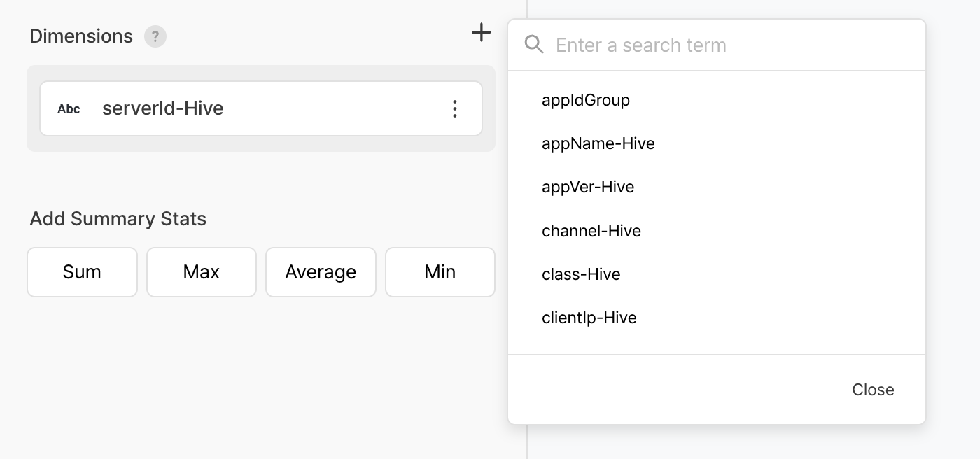Add the Min summary stat

click(440, 271)
